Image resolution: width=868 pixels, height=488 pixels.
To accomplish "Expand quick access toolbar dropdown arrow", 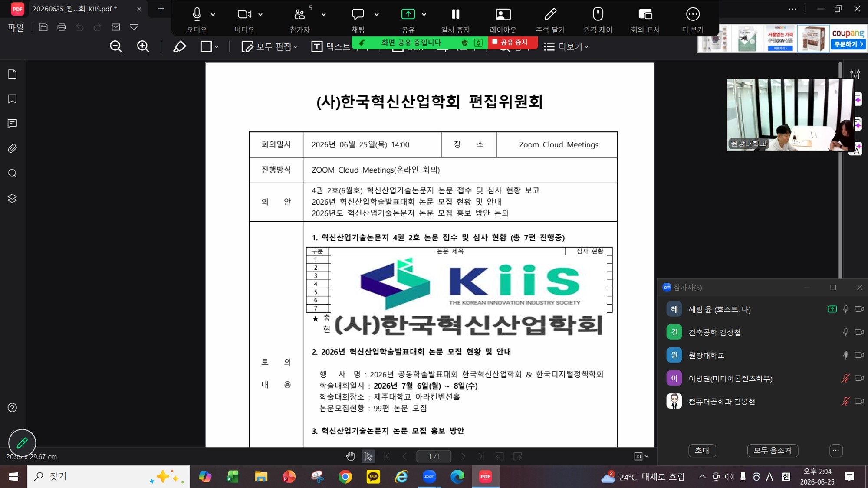I will point(134,27).
